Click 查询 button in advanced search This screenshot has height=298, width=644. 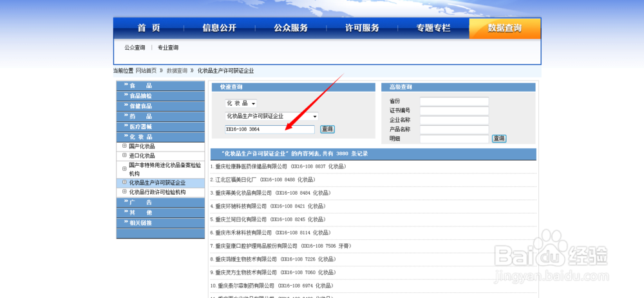[x=499, y=139]
